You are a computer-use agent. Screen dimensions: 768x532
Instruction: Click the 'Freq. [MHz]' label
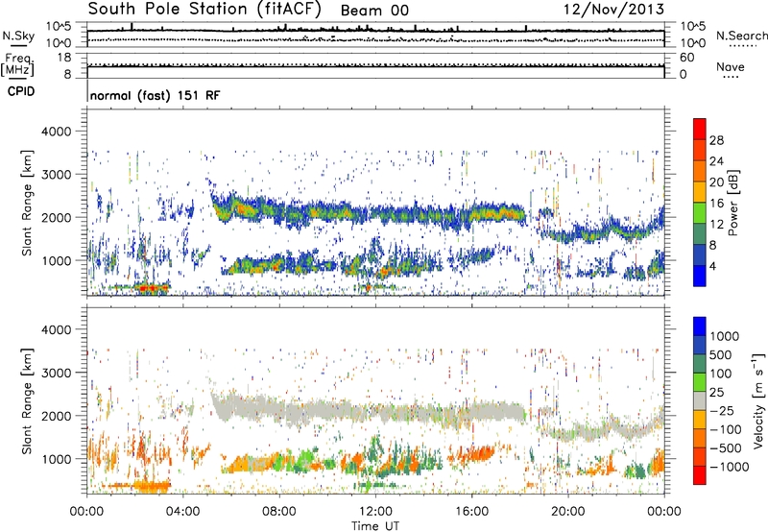pyautogui.click(x=18, y=65)
